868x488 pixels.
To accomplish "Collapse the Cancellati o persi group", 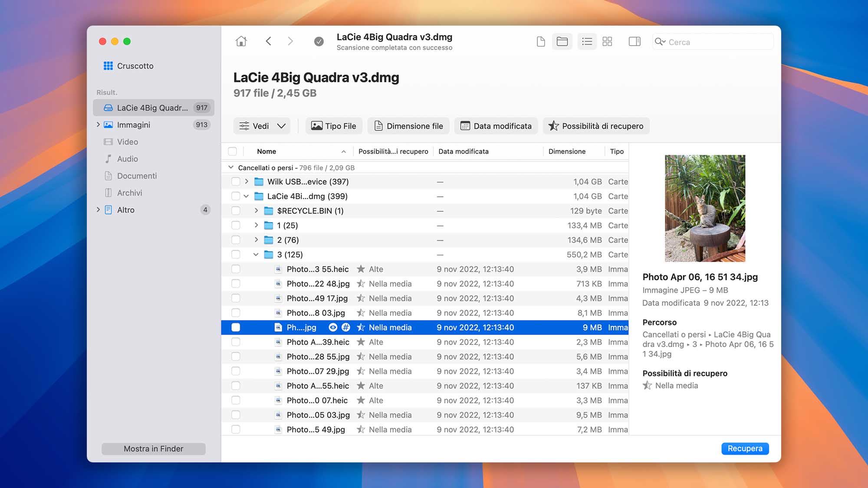I will 231,167.
